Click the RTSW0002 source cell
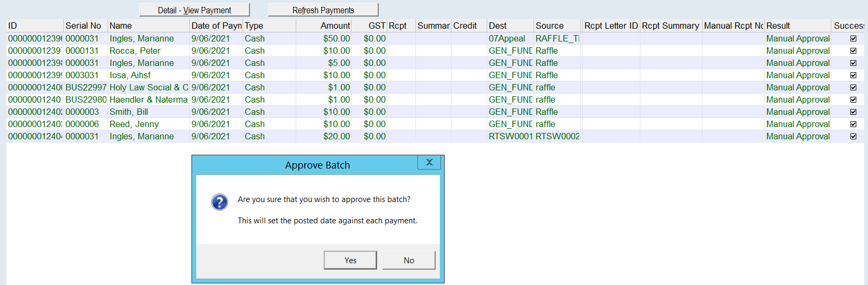The height and width of the screenshot is (285, 868). 557,136
